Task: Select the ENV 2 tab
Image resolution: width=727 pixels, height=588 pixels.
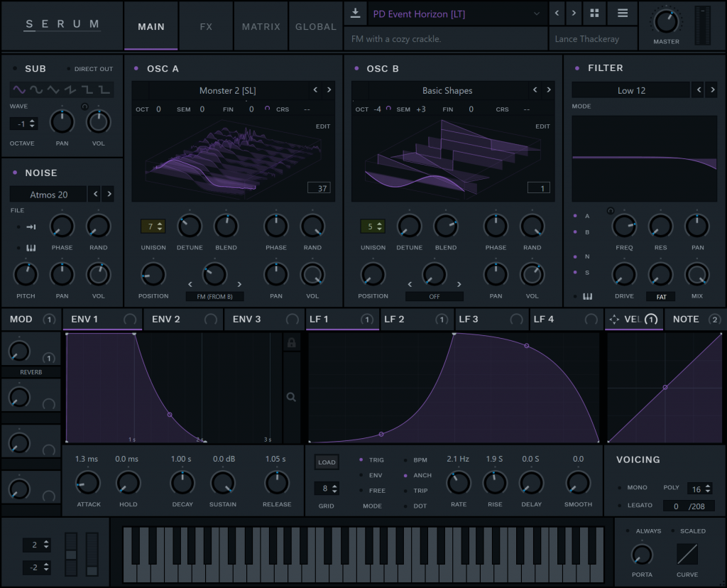Action: [168, 319]
